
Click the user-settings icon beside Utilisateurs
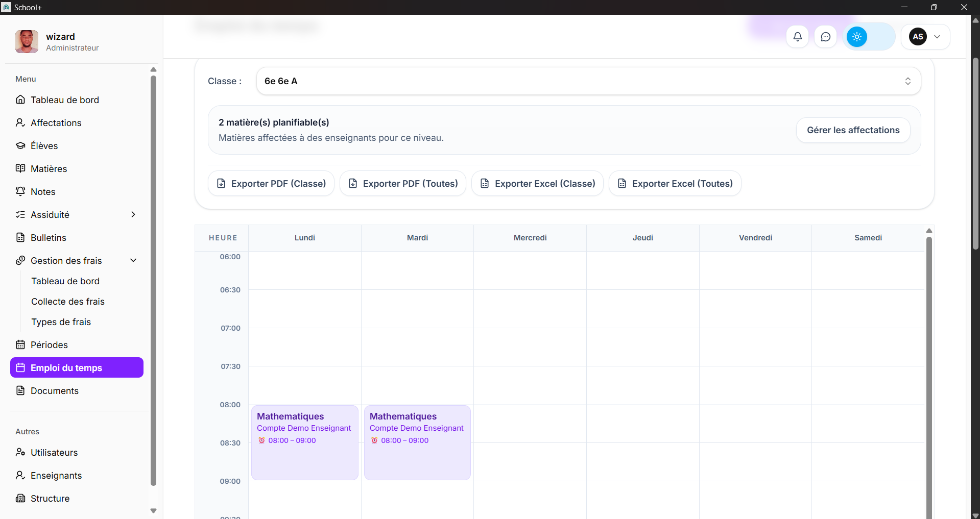(x=20, y=452)
